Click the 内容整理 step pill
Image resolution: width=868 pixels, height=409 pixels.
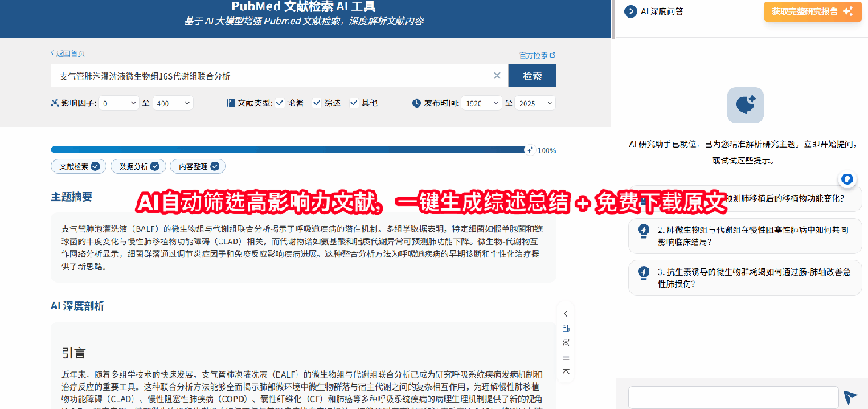click(x=198, y=166)
